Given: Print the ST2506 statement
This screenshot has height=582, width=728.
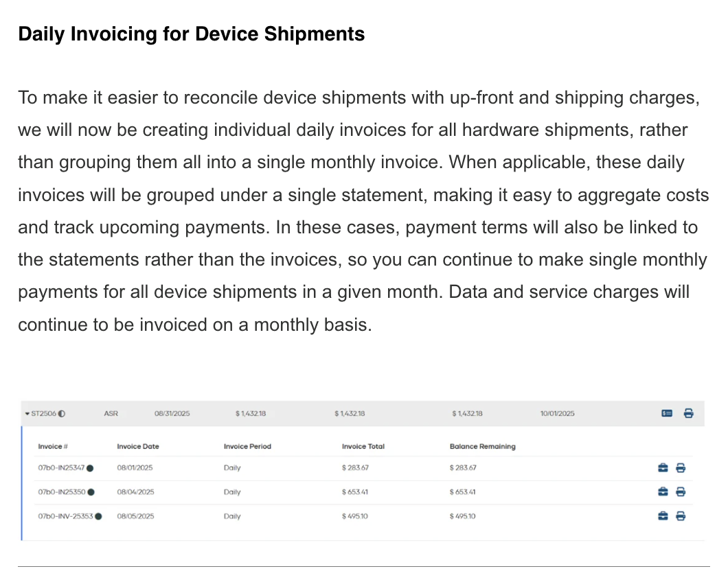Looking at the screenshot, I should (x=688, y=413).
